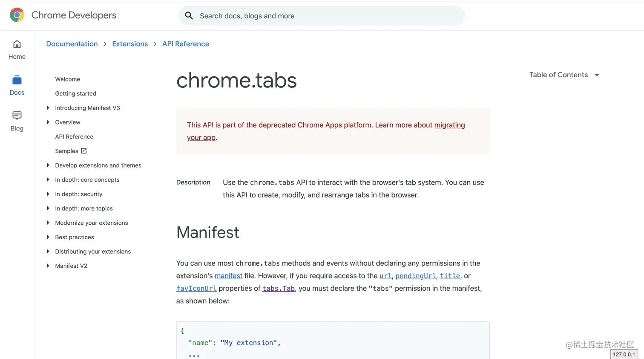Click the Chrome logo icon

point(17,15)
